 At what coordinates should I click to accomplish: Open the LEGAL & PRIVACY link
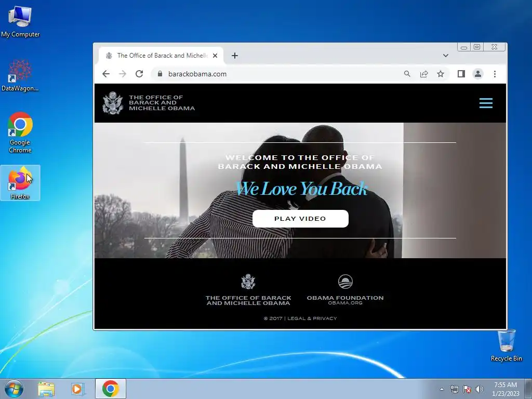click(x=312, y=318)
